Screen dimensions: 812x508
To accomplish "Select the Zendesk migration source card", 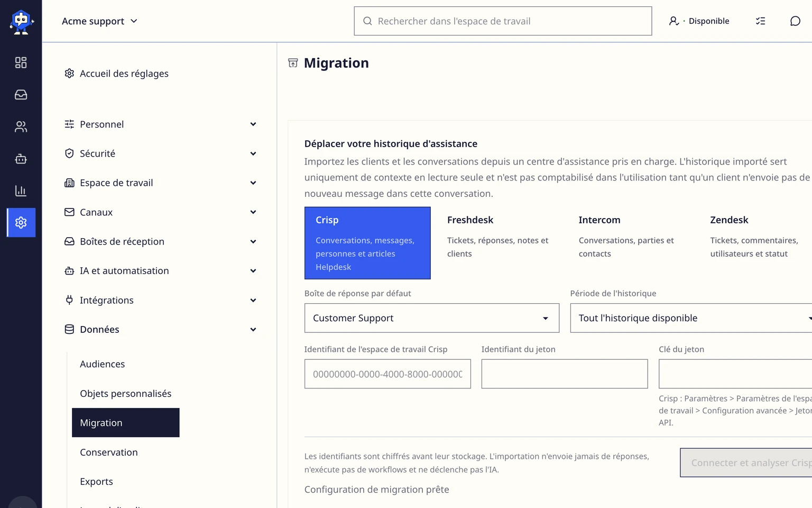I will click(x=755, y=243).
